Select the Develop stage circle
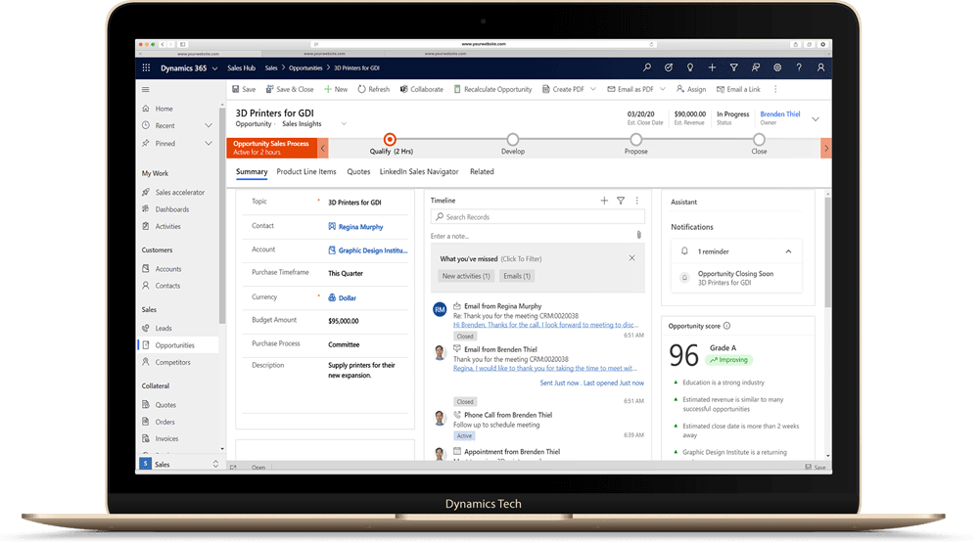 click(x=512, y=139)
